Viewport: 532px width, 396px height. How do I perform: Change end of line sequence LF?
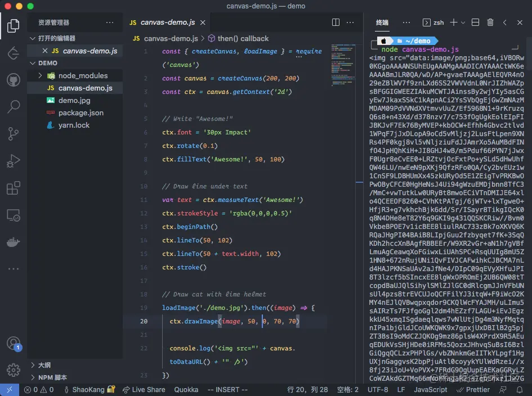[401, 390]
